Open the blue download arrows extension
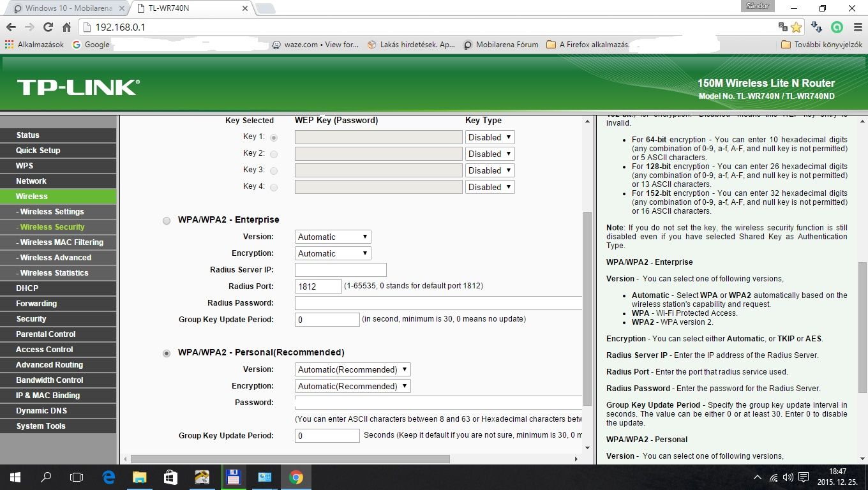The width and height of the screenshot is (868, 490). (816, 27)
